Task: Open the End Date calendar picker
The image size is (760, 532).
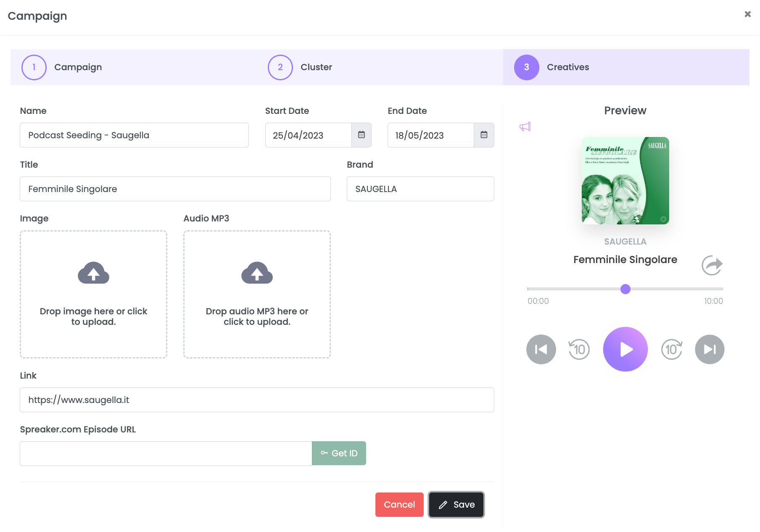Action: click(x=484, y=135)
